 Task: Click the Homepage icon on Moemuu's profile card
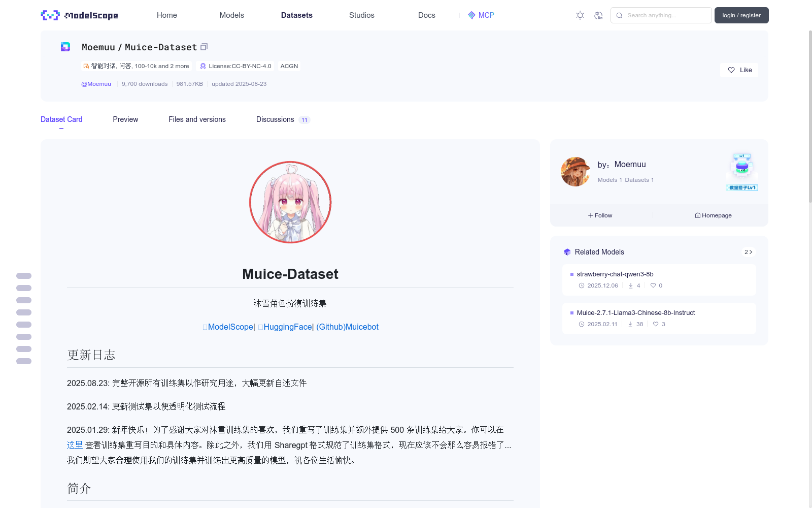[697, 215]
